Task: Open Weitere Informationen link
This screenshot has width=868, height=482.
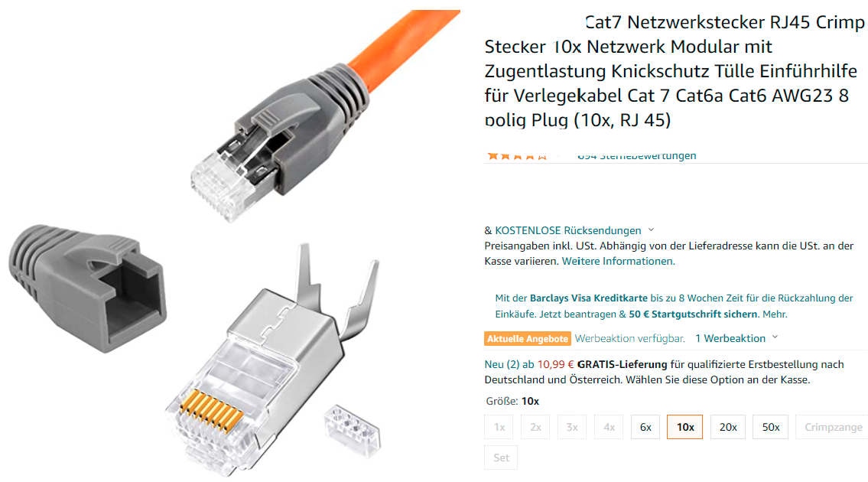Action: (619, 261)
